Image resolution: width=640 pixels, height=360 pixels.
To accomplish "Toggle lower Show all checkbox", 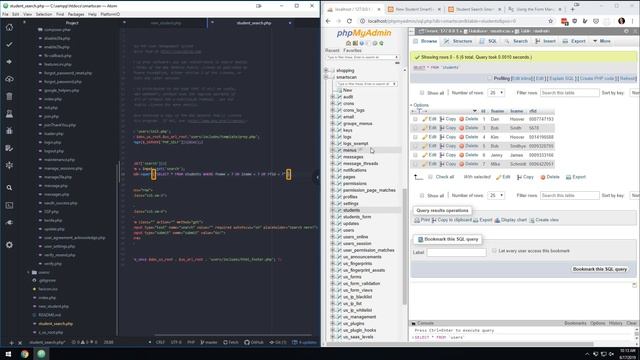I will click(422, 196).
